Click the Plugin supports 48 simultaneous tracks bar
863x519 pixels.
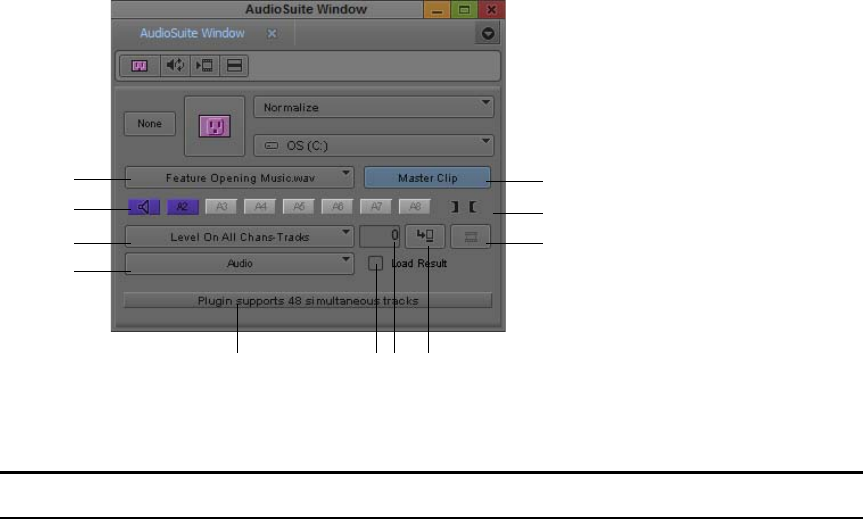(308, 301)
